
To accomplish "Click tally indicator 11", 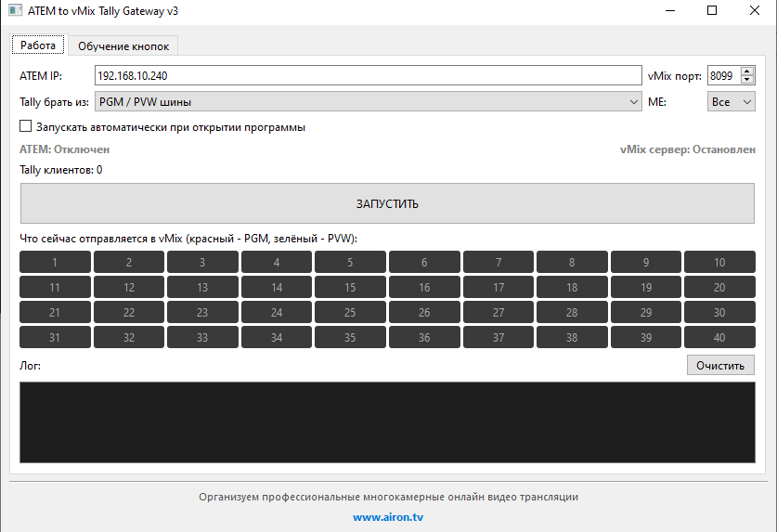I will click(55, 288).
